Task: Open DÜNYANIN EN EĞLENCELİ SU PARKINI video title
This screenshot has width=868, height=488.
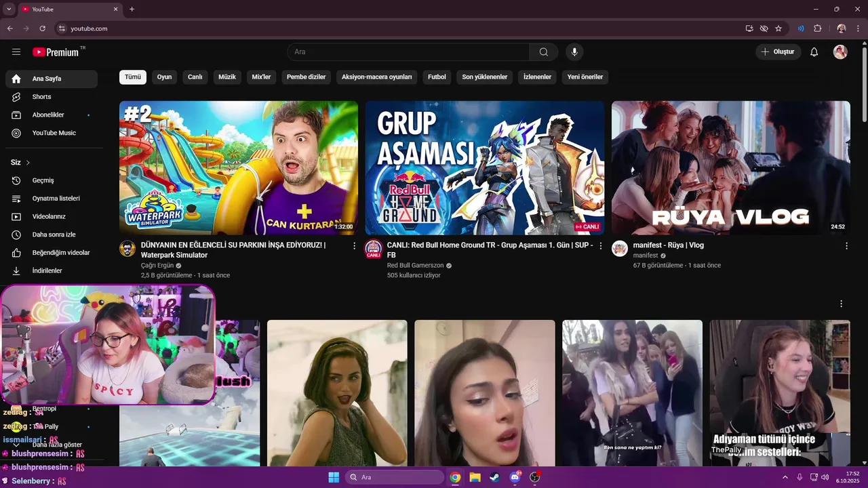Action: coord(233,250)
